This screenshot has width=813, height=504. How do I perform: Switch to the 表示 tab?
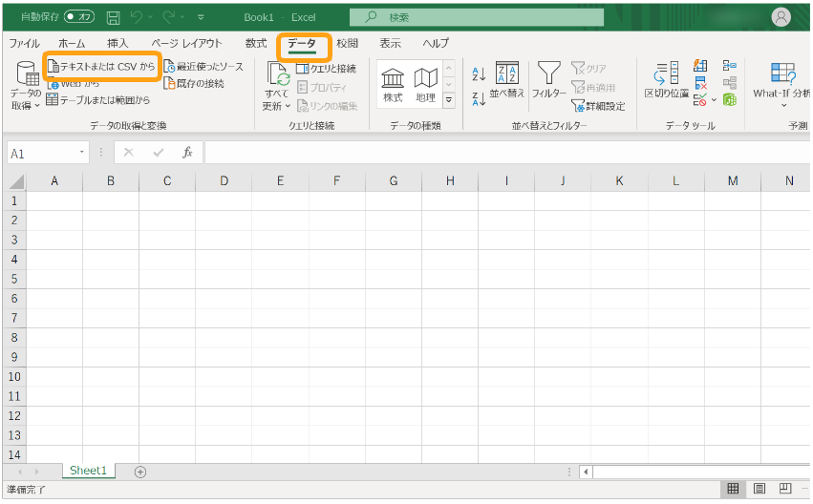[x=390, y=44]
